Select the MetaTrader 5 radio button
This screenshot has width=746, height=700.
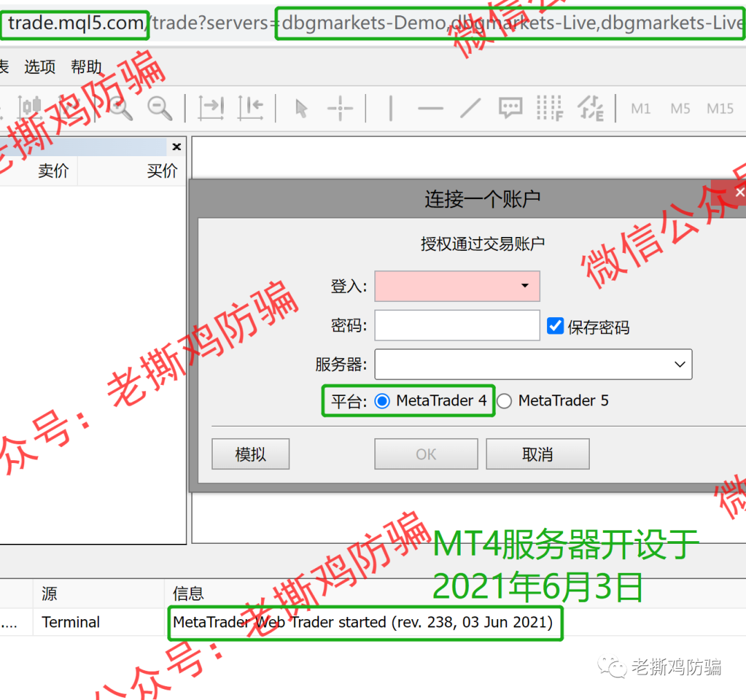coord(504,401)
